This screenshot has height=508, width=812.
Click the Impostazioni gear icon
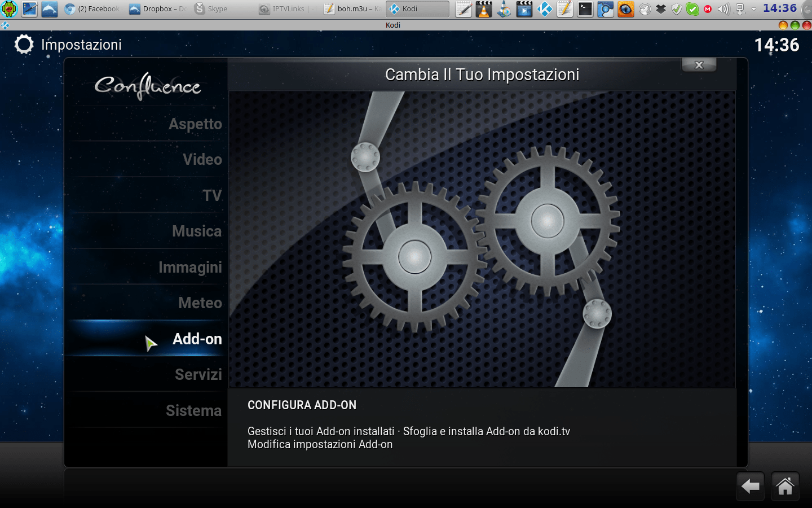[x=24, y=45]
